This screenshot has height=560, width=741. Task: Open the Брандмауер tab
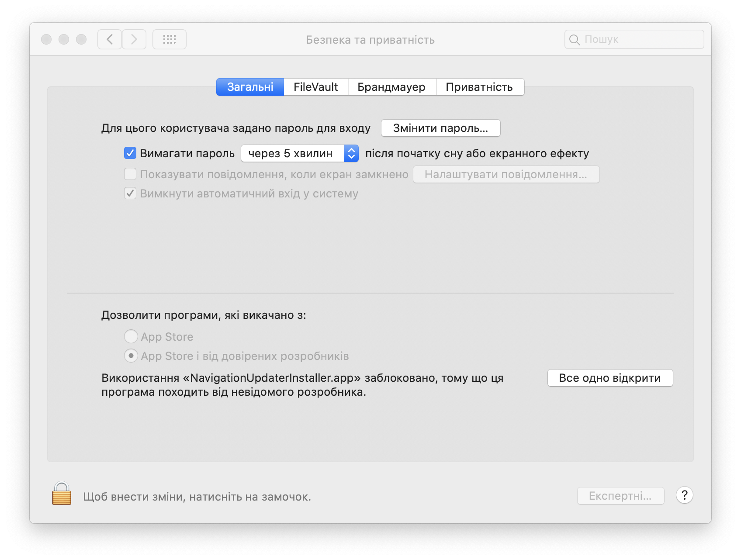coord(391,87)
